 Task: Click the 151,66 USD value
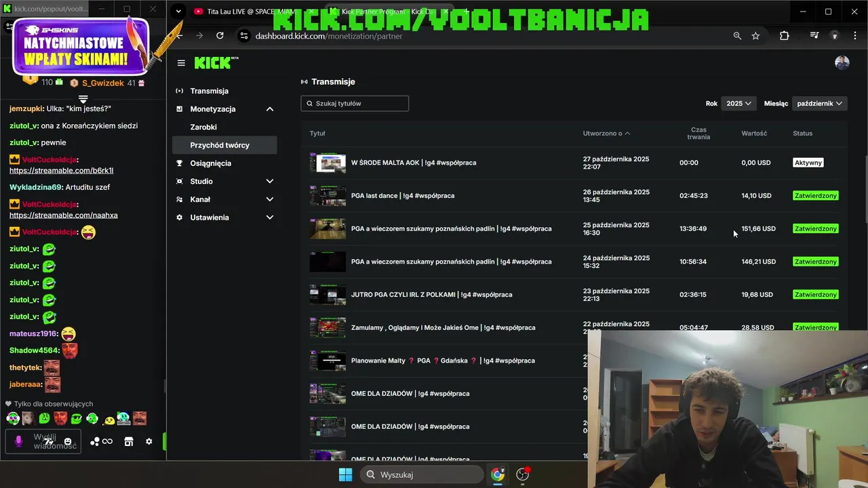coord(758,229)
